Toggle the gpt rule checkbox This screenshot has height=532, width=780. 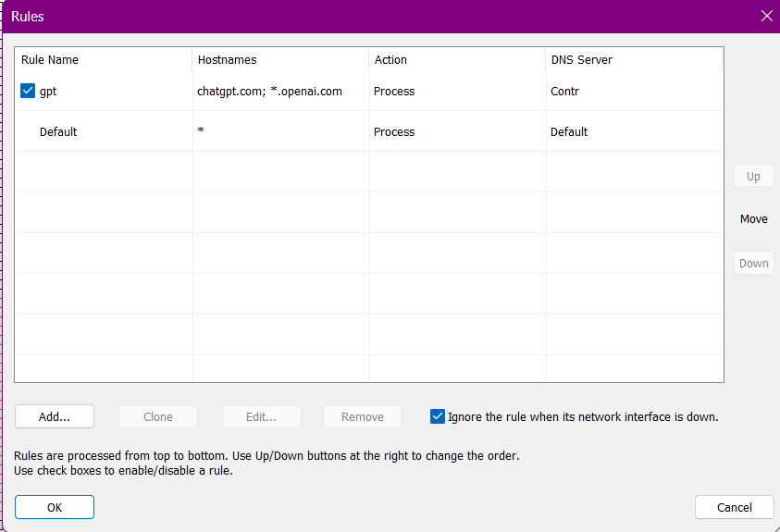tap(28, 91)
